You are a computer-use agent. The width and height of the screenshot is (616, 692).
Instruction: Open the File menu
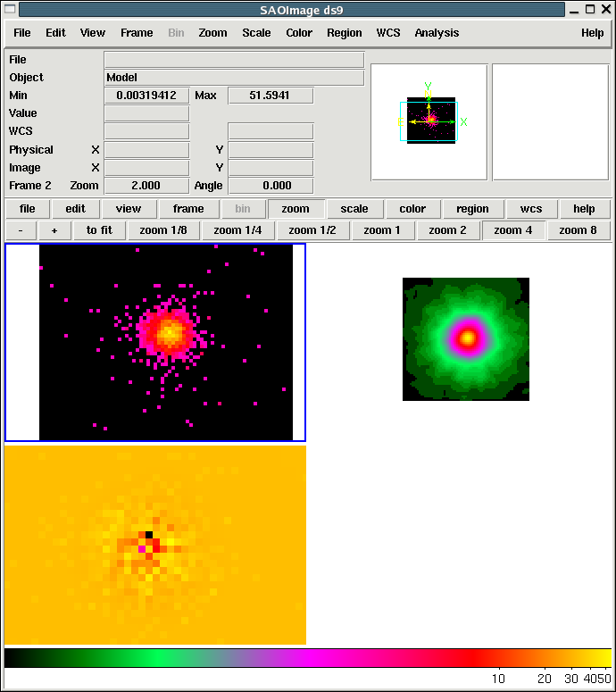point(21,33)
